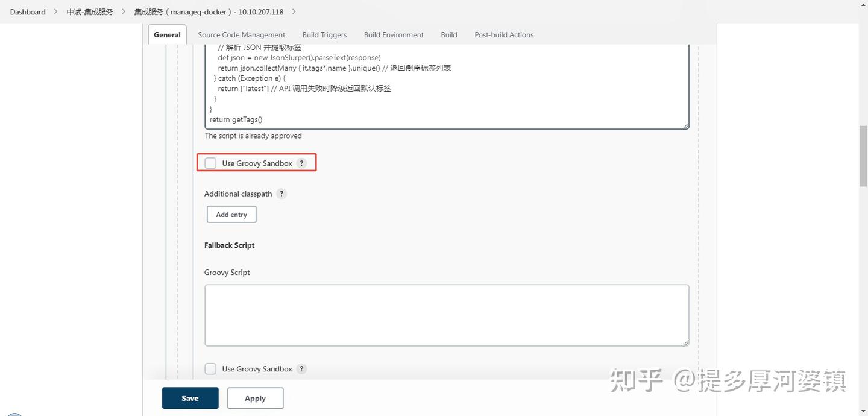Click 'return getTags()' line in script
The height and width of the screenshot is (416, 868).
(236, 119)
